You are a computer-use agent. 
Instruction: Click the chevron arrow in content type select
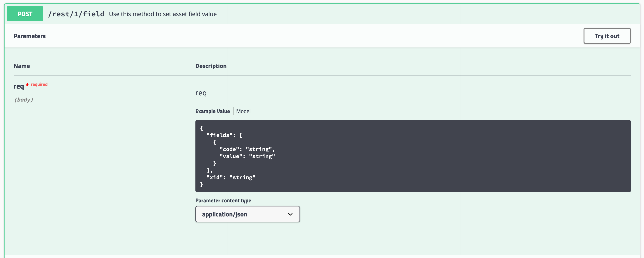pos(290,214)
